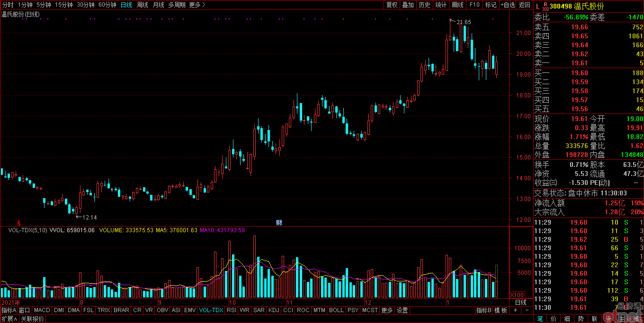This screenshot has width=644, height=323.
Task: Select the 1分钟 timeframe
Action: (26, 5)
